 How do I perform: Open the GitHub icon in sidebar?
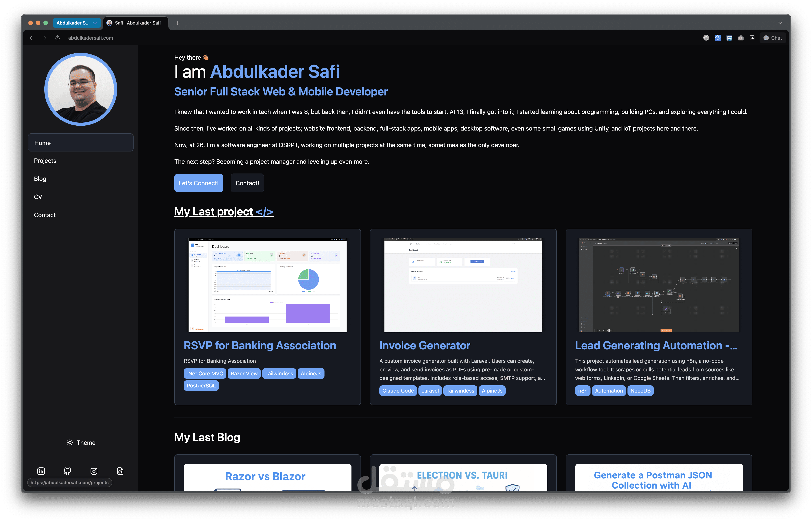(67, 471)
